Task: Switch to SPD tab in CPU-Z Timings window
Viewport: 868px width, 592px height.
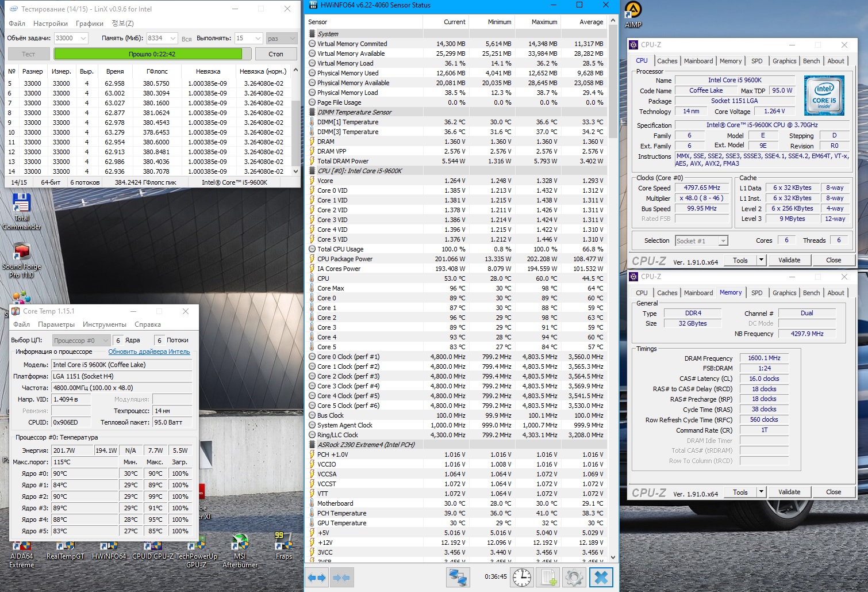Action: coord(757,293)
